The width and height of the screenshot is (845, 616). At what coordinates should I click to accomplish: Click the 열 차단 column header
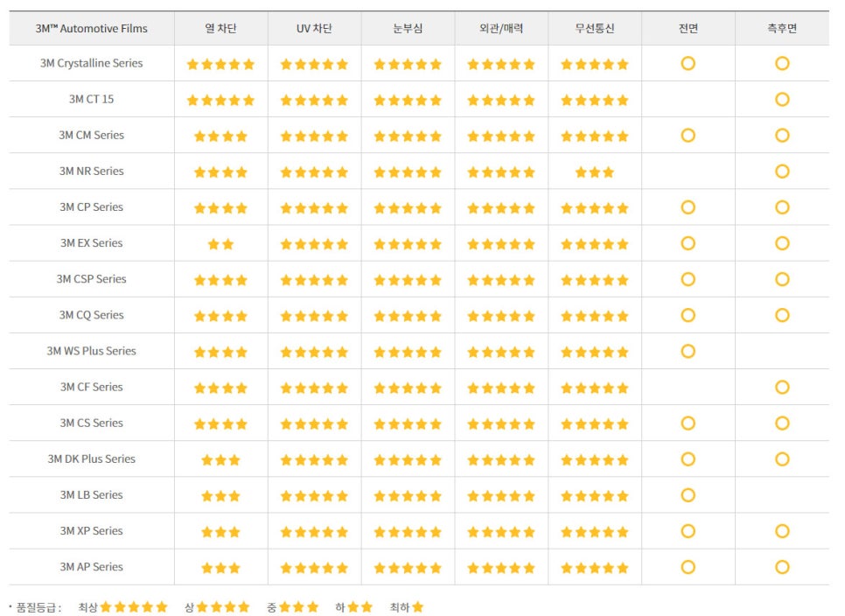(220, 28)
